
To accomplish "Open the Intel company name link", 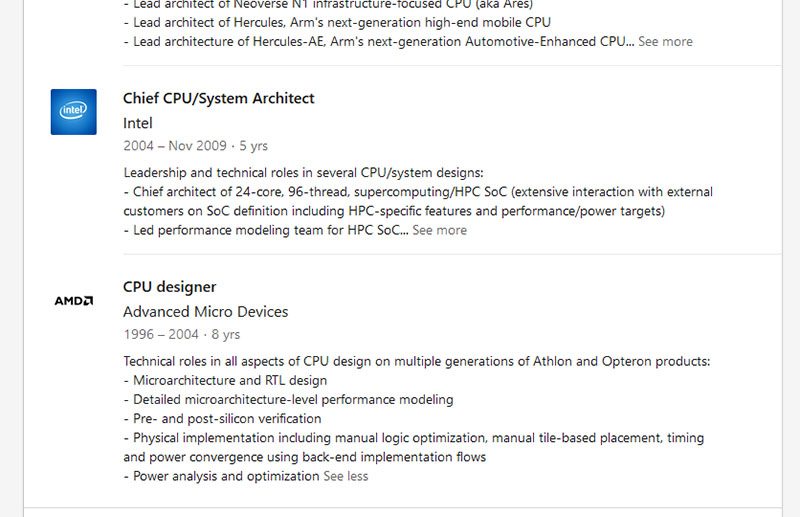I will coord(138,123).
